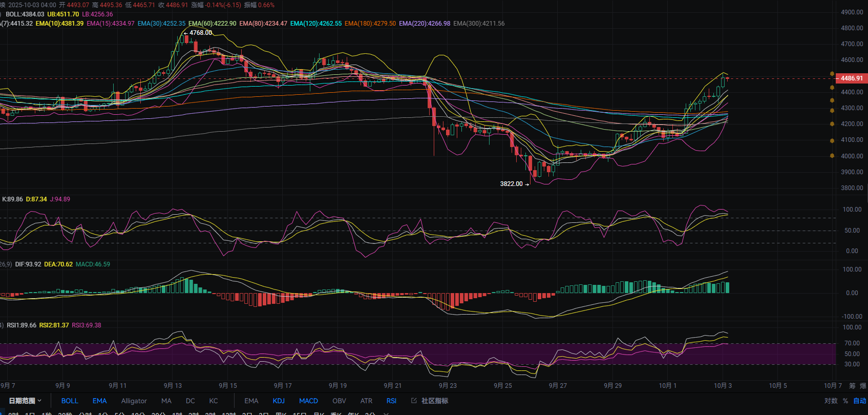Image resolution: width=868 pixels, height=415 pixels.
Task: Turn on the OBV indicator
Action: click(339, 401)
